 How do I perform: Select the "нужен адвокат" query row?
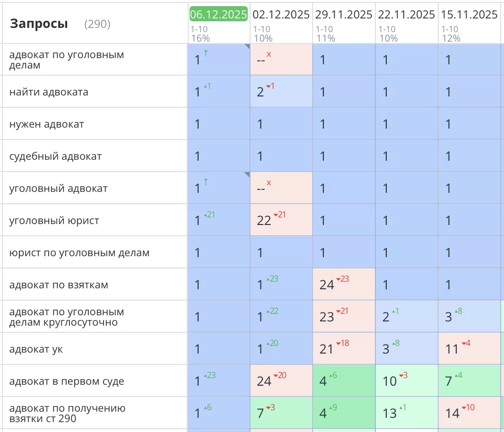point(47,124)
